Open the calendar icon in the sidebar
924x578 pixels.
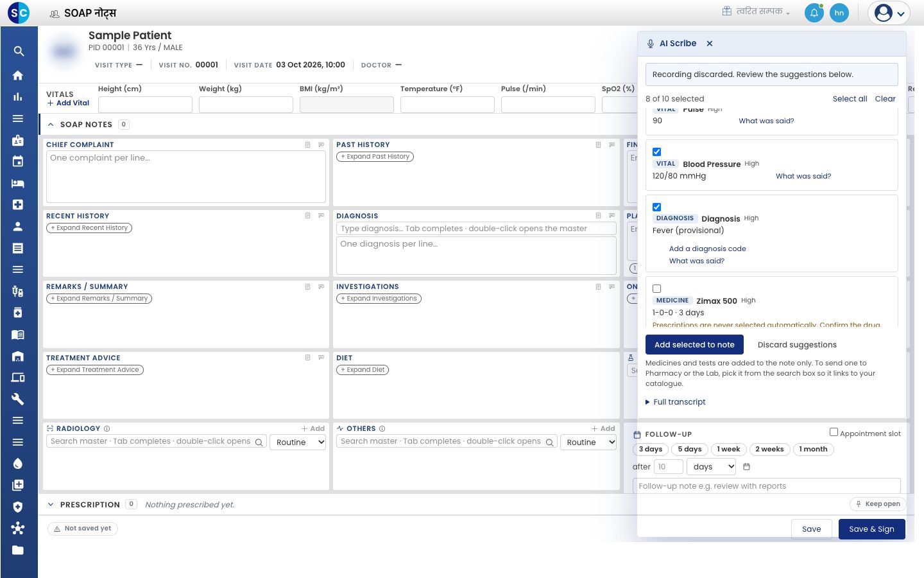tap(18, 161)
